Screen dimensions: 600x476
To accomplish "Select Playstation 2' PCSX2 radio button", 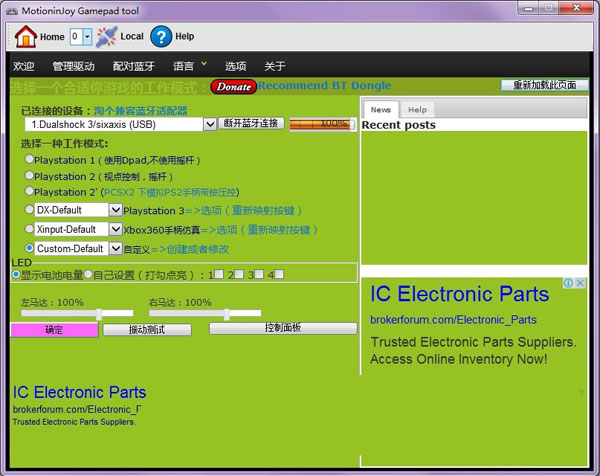I will tap(29, 191).
